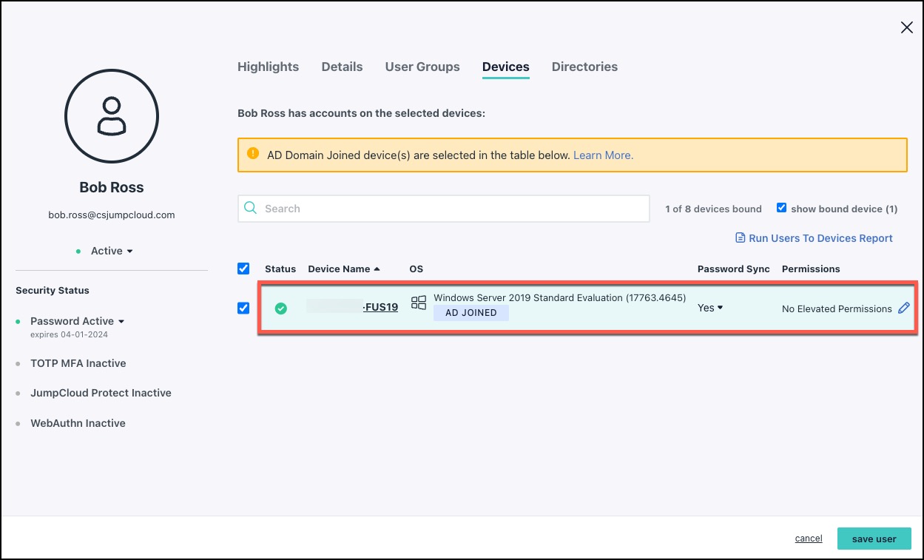Click the search magnifier icon
The image size is (924, 560).
point(251,209)
